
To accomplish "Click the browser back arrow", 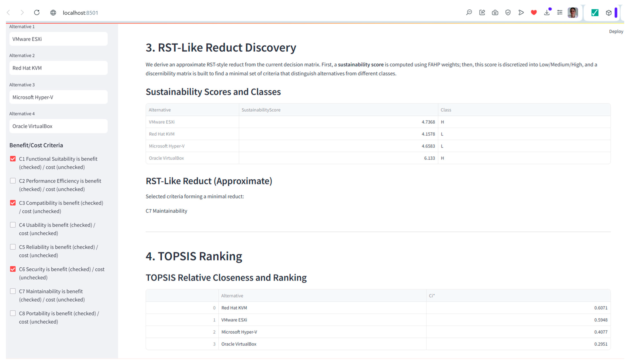I will coord(9,12).
